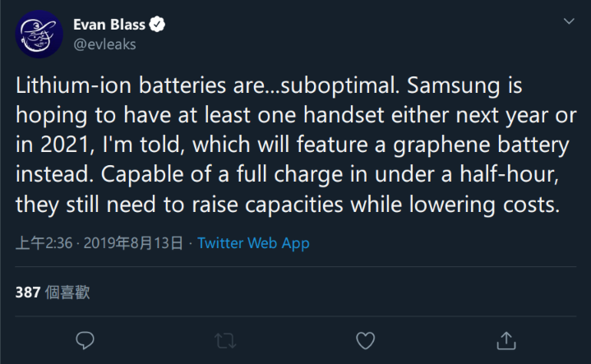Open the Twitter Web App source link
Image resolution: width=591 pixels, height=364 pixels.
[x=253, y=243]
